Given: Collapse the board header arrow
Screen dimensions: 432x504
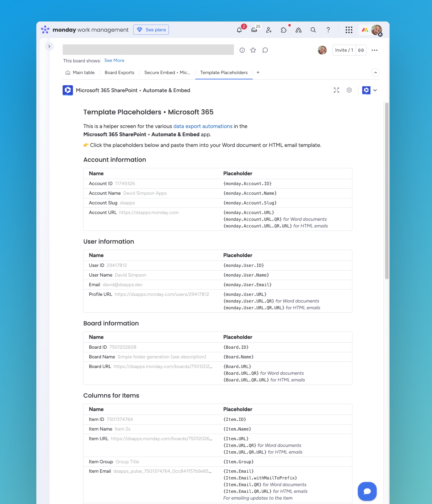Looking at the screenshot, I should coord(375,73).
